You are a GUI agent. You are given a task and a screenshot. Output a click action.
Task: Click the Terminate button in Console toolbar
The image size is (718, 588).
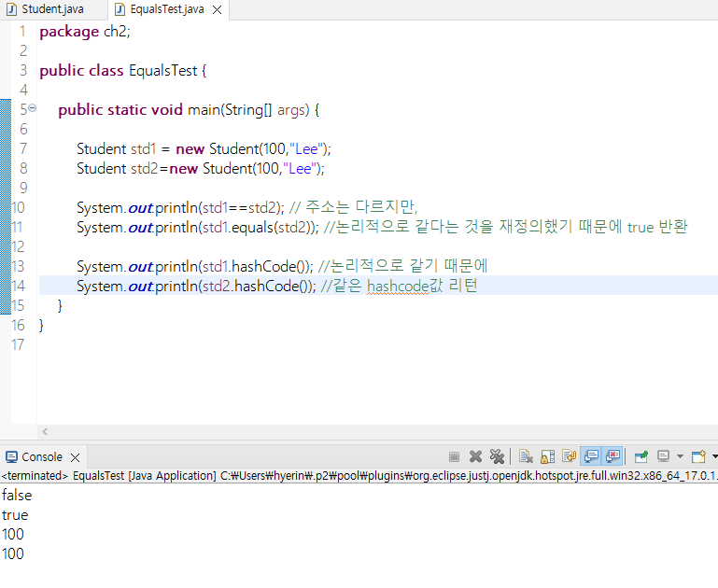point(454,456)
